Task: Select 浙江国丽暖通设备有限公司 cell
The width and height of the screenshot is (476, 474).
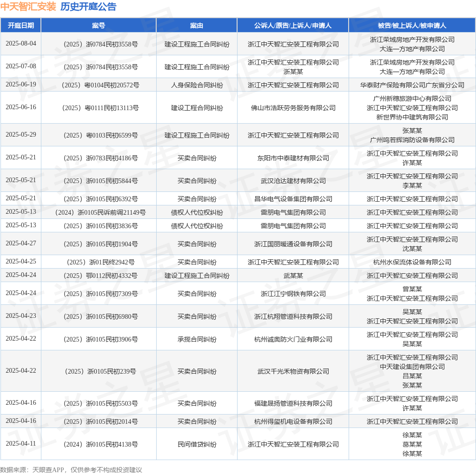Action: (x=293, y=244)
